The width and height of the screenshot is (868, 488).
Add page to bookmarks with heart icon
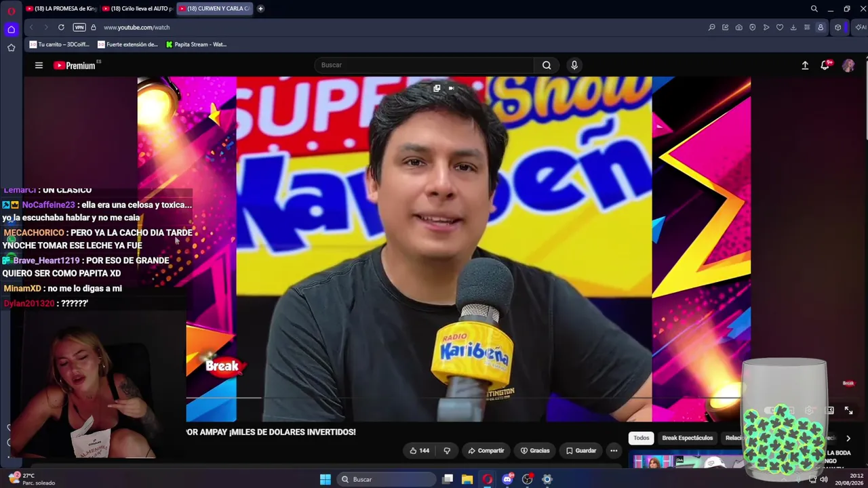point(779,27)
